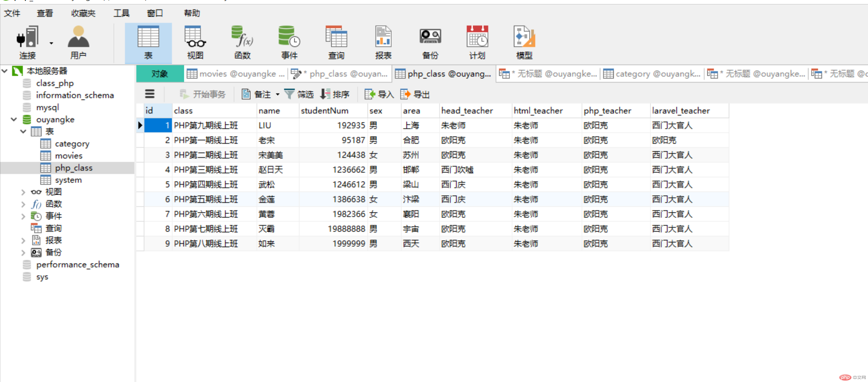Click the Sort (排序) button
This screenshot has width=868, height=382.
click(335, 94)
